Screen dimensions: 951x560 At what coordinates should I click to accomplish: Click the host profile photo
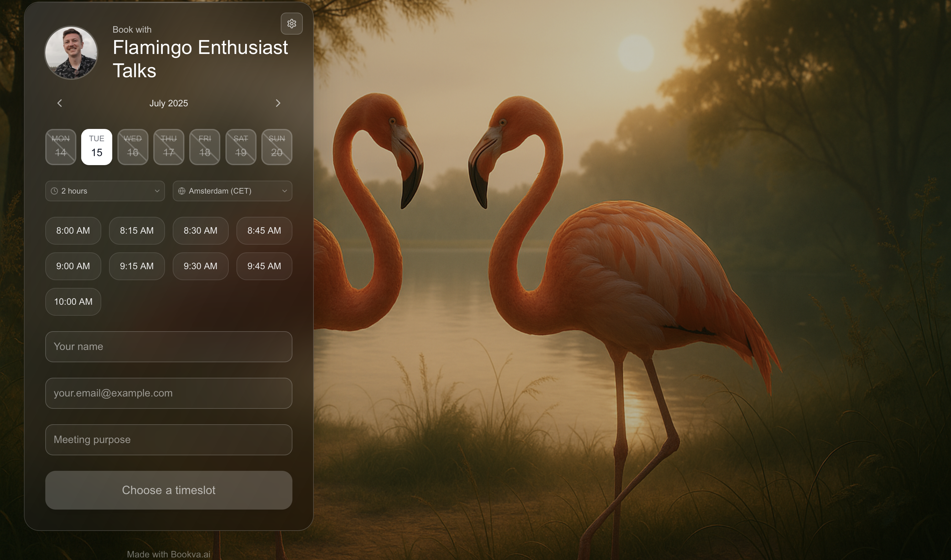[71, 52]
